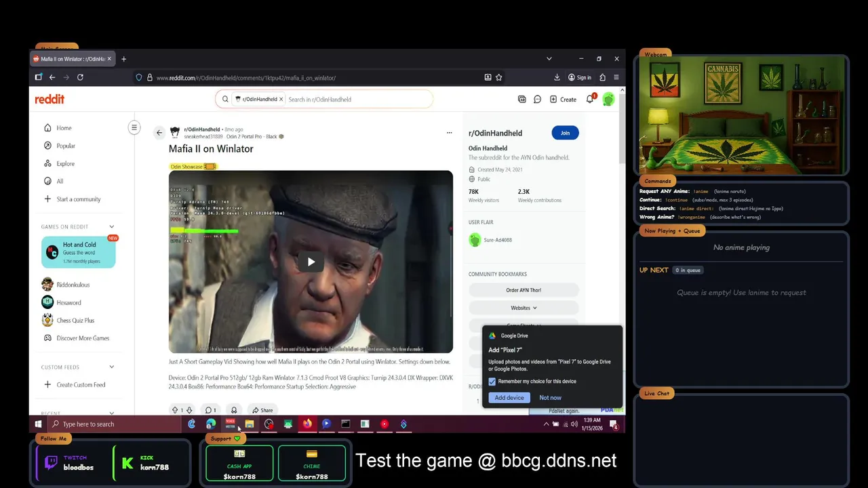Click Windows taskbar search box

pyautogui.click(x=114, y=424)
